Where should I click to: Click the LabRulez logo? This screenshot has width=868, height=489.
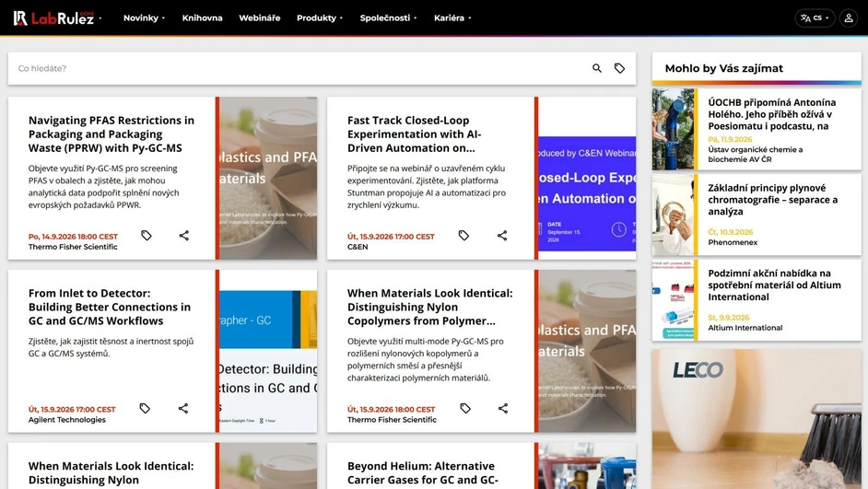[53, 17]
